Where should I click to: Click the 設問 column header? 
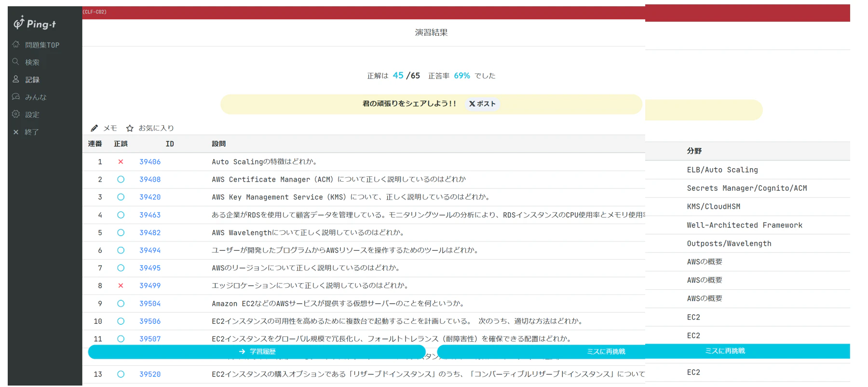pyautogui.click(x=219, y=144)
